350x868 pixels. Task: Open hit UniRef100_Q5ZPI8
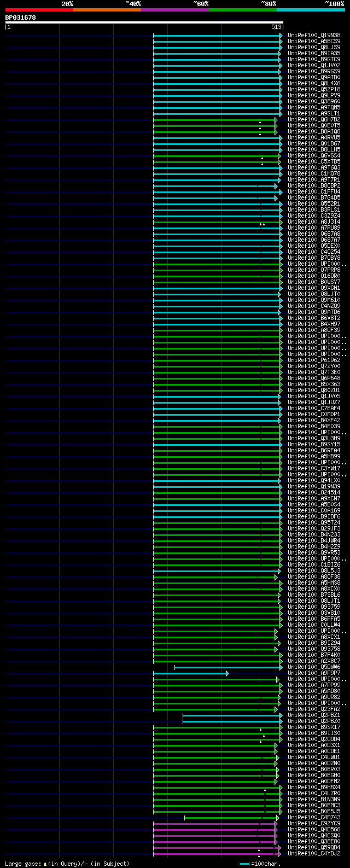tap(314, 90)
